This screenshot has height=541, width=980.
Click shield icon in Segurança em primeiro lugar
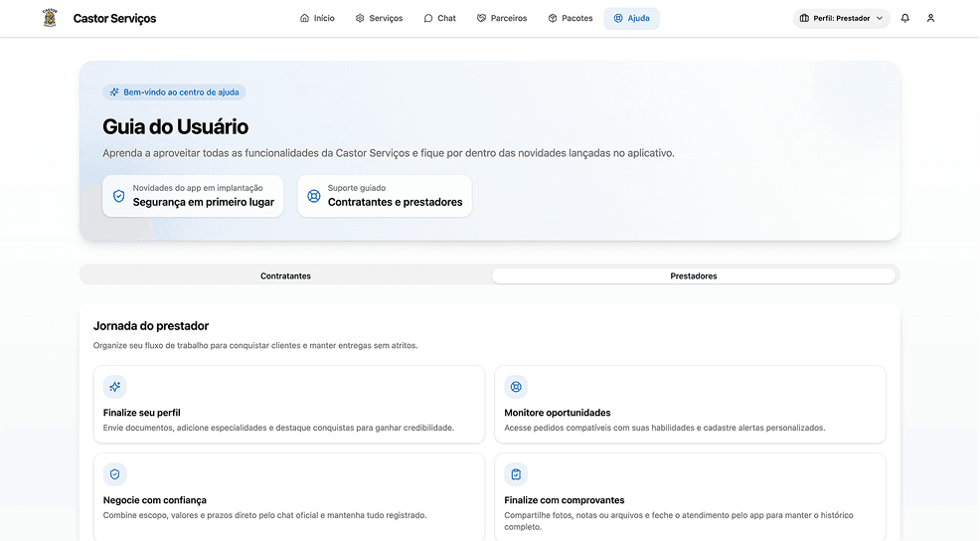point(118,196)
